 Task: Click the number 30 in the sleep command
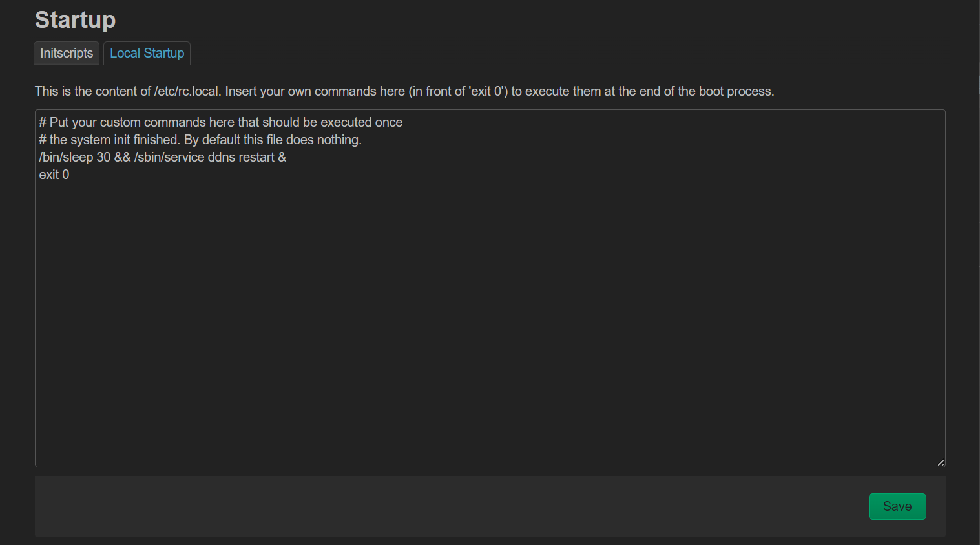coord(103,157)
